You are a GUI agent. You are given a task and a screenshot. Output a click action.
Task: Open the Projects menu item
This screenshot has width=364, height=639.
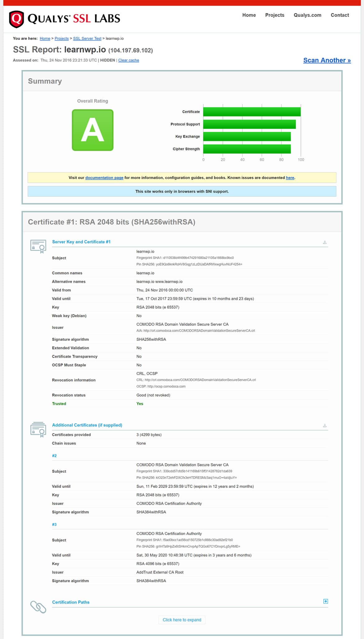274,15
